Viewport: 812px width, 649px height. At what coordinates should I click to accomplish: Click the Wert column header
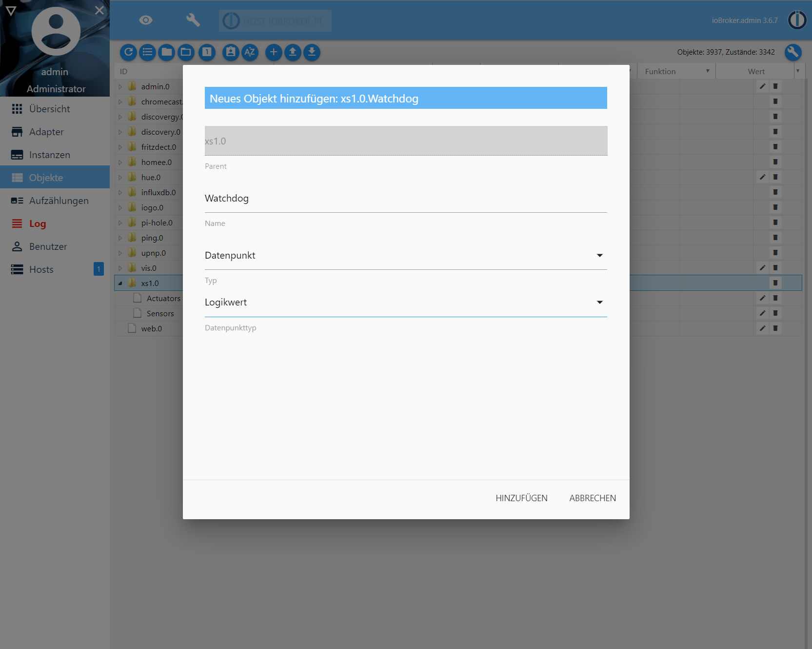(756, 71)
